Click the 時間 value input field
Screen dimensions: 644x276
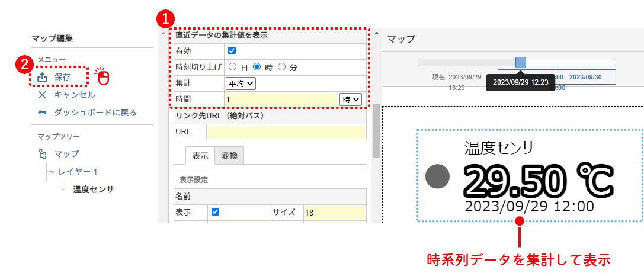click(x=281, y=99)
